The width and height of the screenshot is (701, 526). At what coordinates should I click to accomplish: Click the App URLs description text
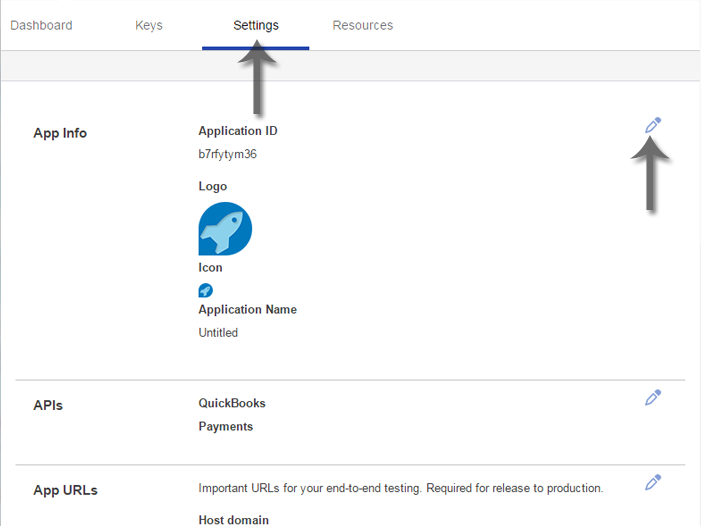pos(400,489)
